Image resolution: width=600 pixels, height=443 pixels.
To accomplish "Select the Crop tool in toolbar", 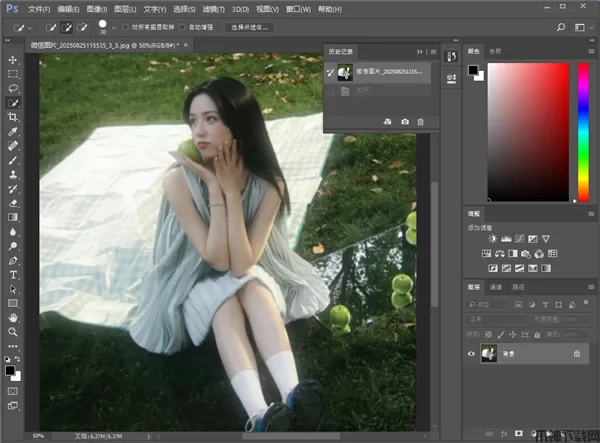I will 13,117.
